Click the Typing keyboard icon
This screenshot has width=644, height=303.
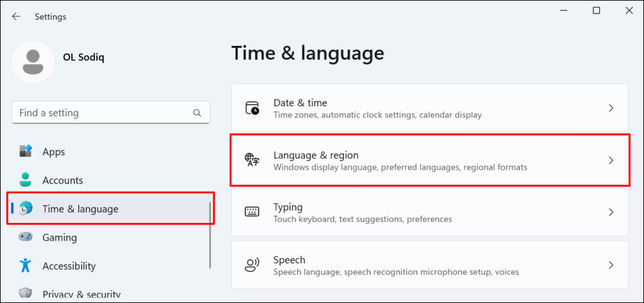tap(252, 212)
